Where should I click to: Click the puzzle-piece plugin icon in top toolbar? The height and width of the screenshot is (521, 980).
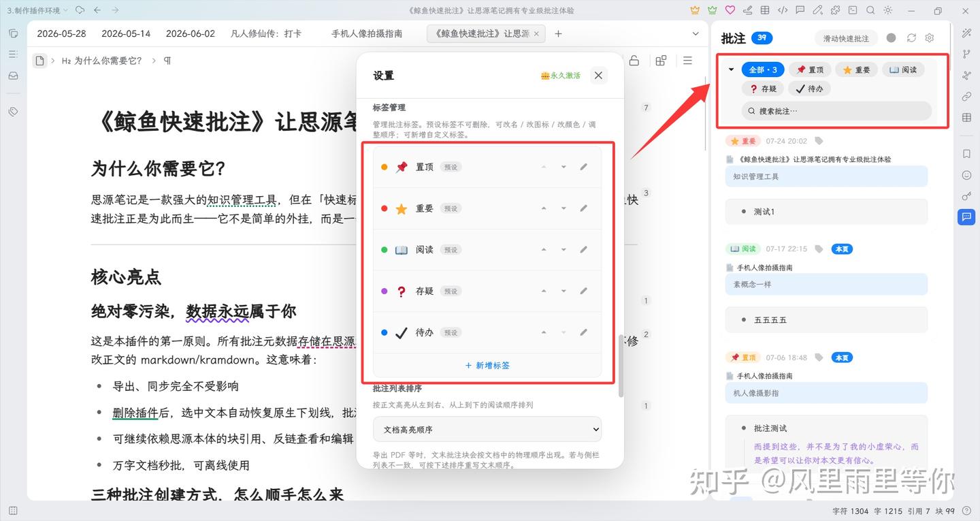tap(835, 10)
